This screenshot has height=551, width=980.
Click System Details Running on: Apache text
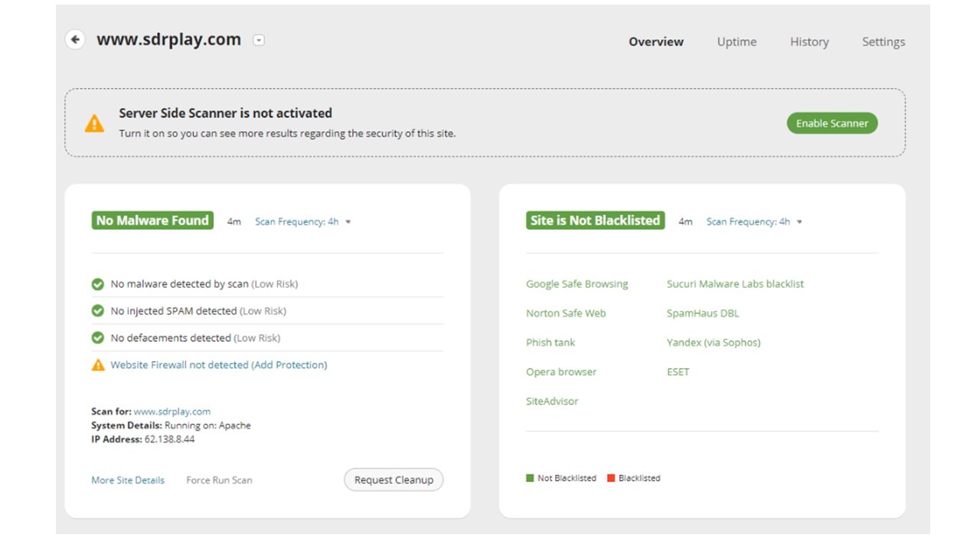click(x=171, y=425)
